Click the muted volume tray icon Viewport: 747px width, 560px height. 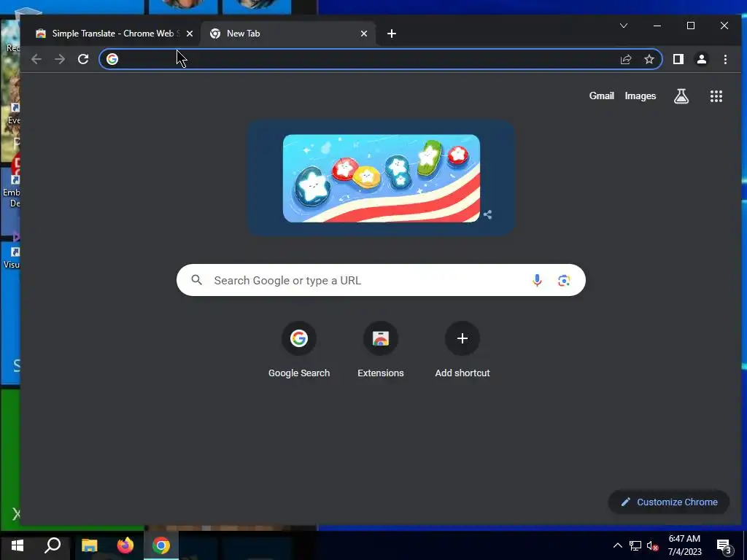click(x=652, y=545)
